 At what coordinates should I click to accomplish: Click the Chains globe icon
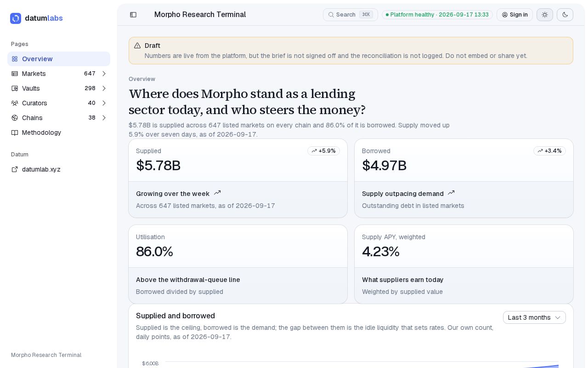pos(15,118)
